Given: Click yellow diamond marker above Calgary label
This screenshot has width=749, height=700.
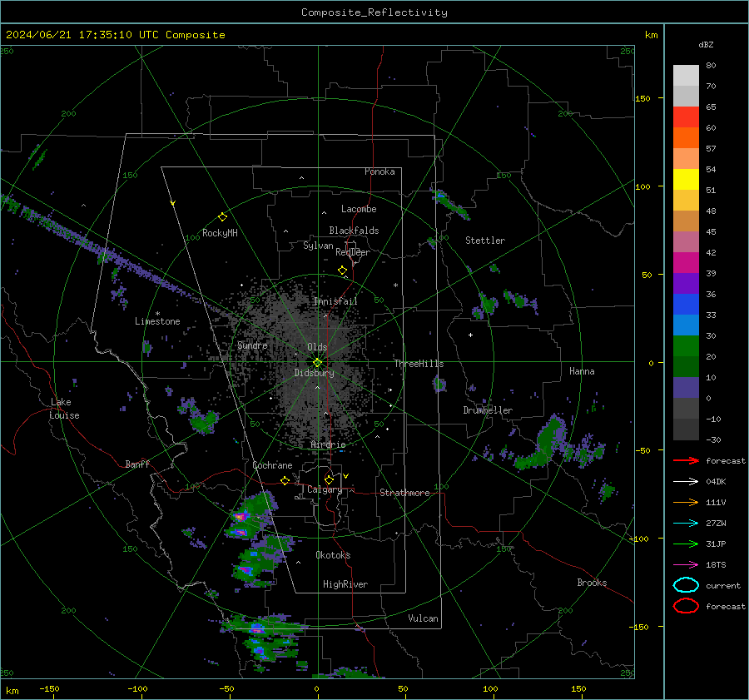Looking at the screenshot, I should point(329,479).
